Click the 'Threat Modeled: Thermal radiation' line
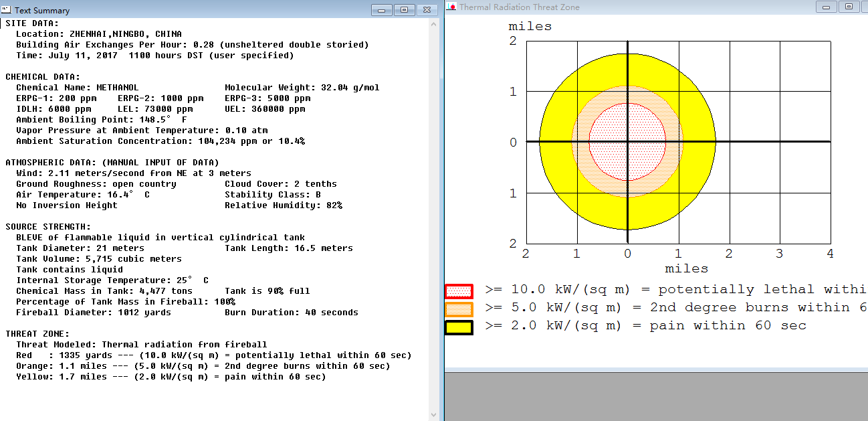This screenshot has height=421, width=868. [141, 345]
